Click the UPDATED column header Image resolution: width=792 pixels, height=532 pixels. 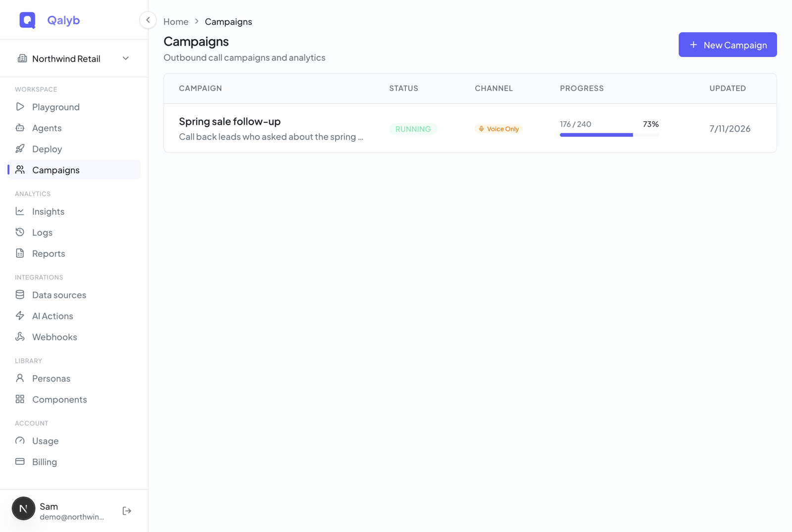pyautogui.click(x=728, y=88)
